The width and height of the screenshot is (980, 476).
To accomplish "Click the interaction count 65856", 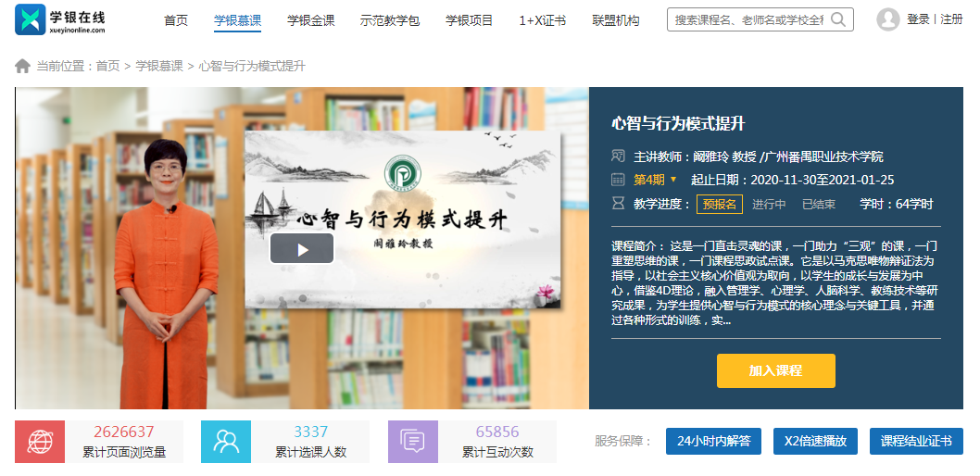I will (497, 432).
